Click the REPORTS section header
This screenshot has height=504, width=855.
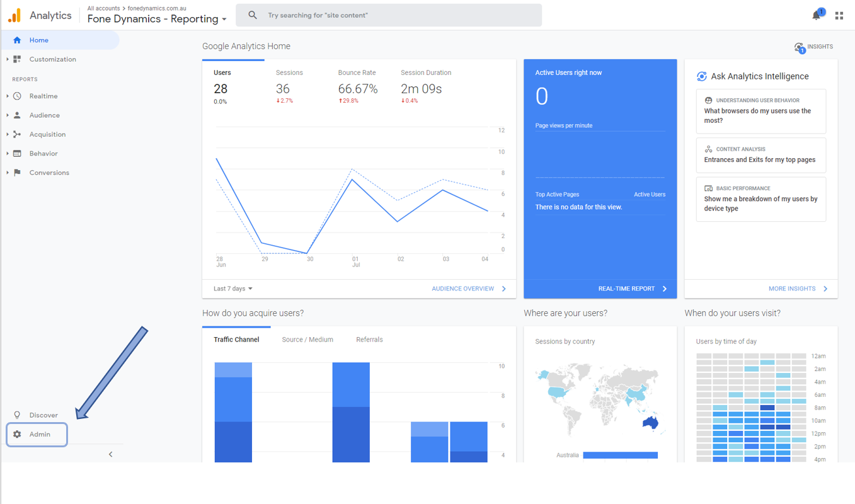point(25,79)
